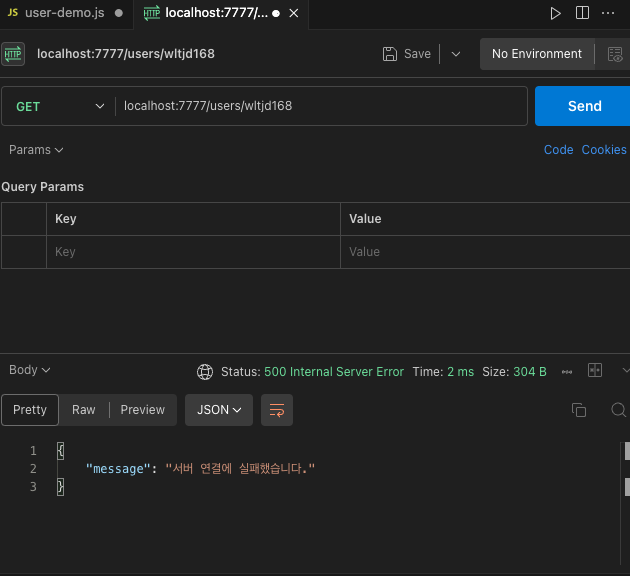Click the request title localhost:7777/users/wltjd168
The height and width of the screenshot is (576, 630).
coord(126,54)
